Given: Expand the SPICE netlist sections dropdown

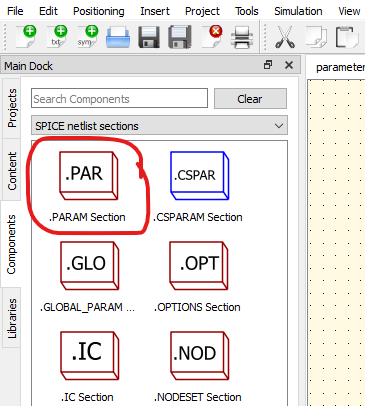Looking at the screenshot, I should 159,126.
